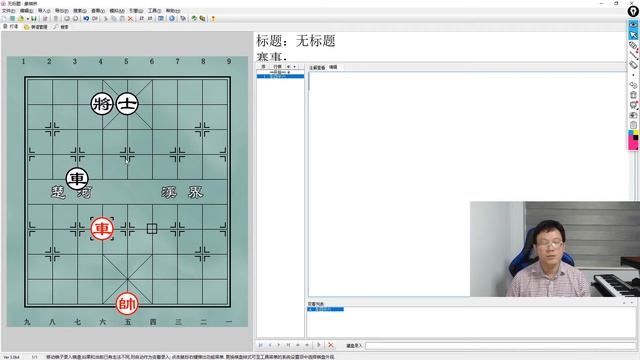The width and height of the screenshot is (640, 360).
Task: Click the green swirl toolbar icon
Action: [x=194, y=18]
